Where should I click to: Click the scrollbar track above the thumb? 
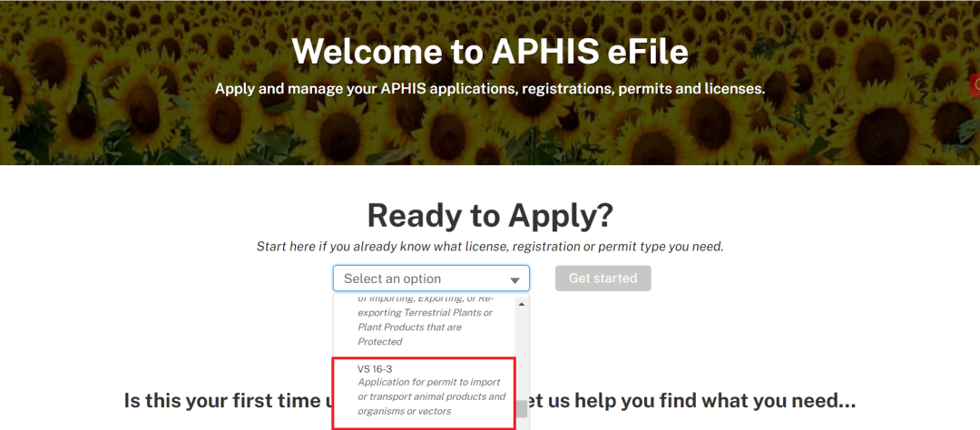522,354
